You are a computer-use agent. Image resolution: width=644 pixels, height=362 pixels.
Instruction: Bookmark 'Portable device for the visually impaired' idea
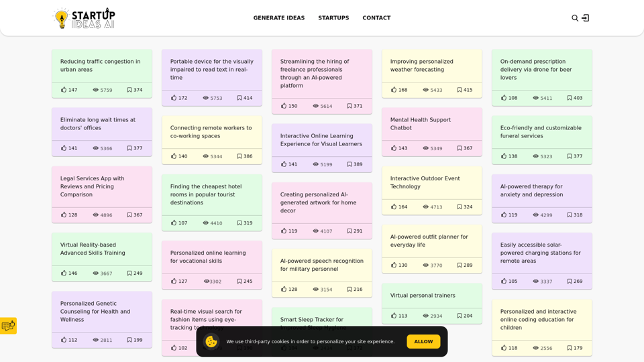click(x=239, y=98)
